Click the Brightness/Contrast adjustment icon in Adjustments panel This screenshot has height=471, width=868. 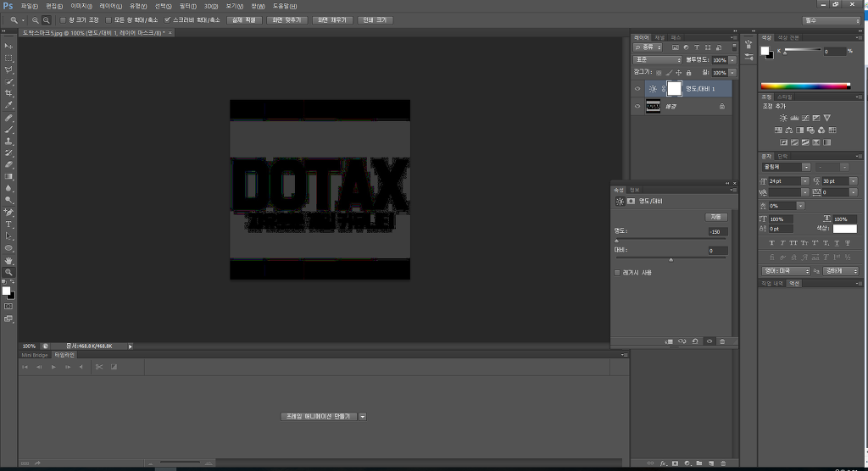[x=783, y=118]
